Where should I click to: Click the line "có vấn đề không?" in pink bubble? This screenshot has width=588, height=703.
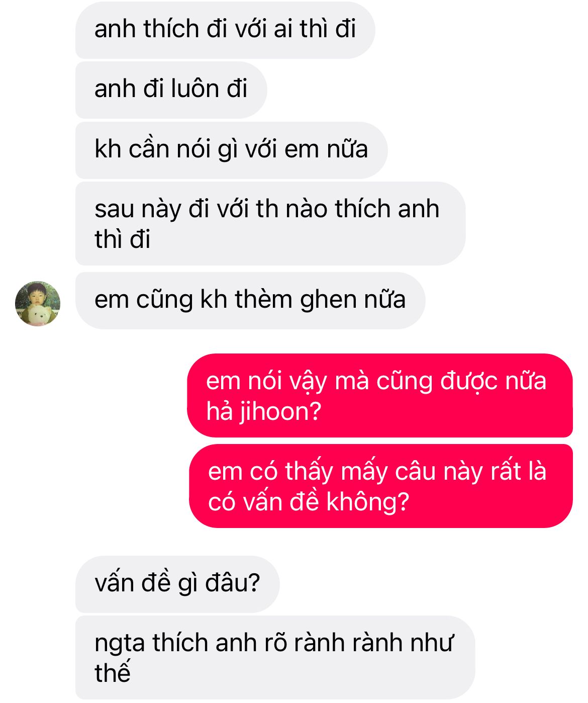309,502
